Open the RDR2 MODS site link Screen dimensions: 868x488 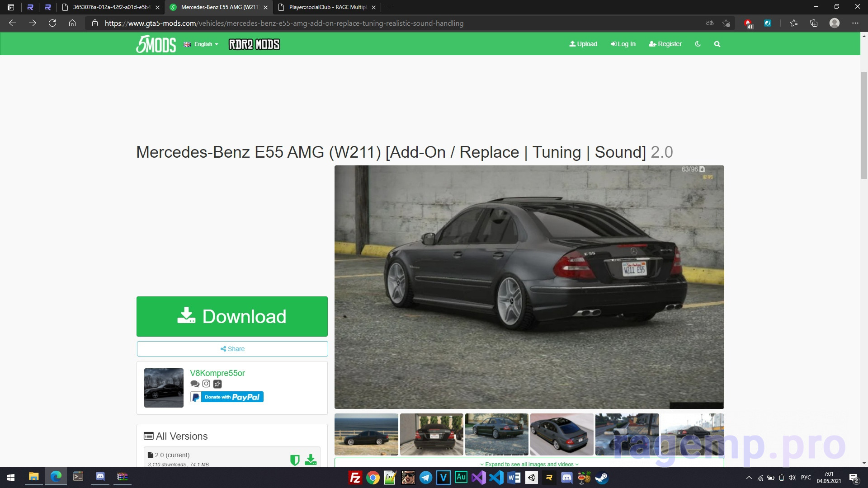254,44
